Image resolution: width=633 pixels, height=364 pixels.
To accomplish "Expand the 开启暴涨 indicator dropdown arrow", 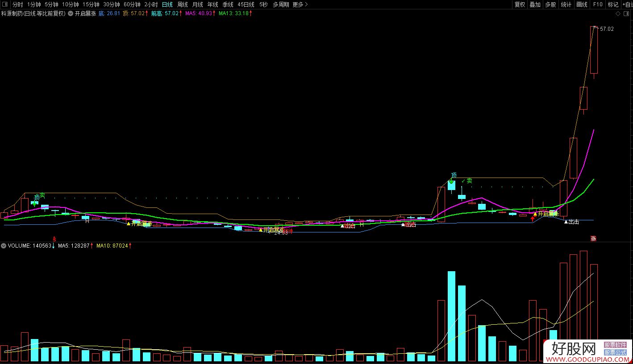I will pos(71,13).
